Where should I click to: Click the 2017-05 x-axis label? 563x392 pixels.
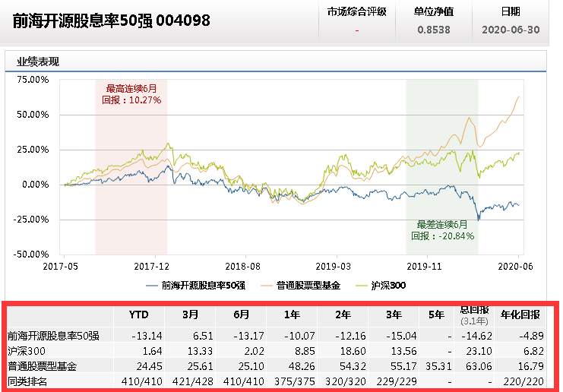[60, 267]
